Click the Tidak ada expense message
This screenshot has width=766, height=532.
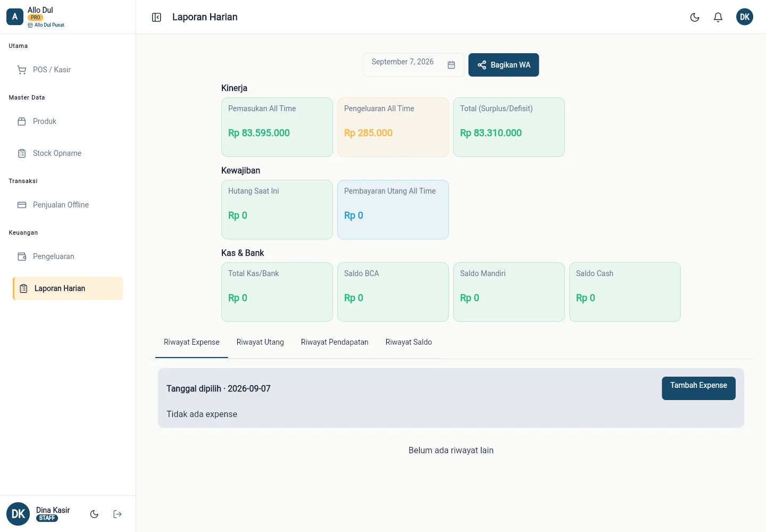pyautogui.click(x=202, y=414)
